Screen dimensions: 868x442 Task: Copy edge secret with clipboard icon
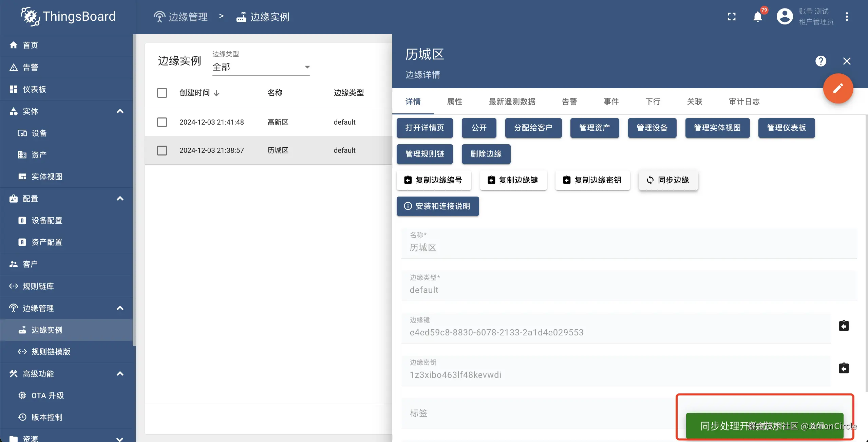pos(844,368)
